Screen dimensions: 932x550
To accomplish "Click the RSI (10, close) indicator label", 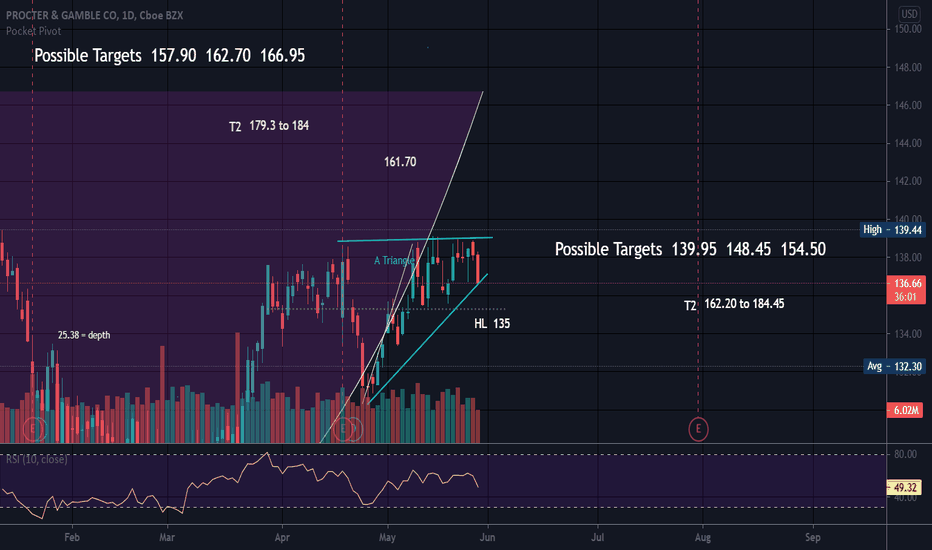I will click(x=37, y=459).
